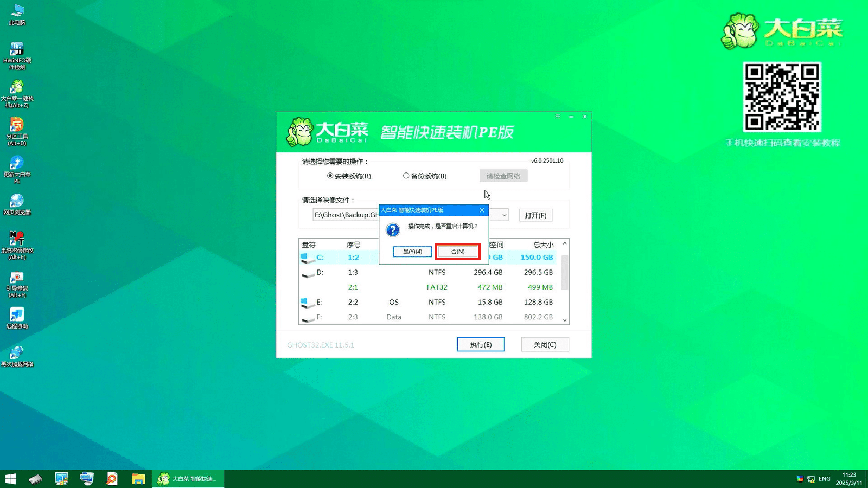Select the 备份系统(B) radio button
The image size is (868, 488).
(x=425, y=176)
